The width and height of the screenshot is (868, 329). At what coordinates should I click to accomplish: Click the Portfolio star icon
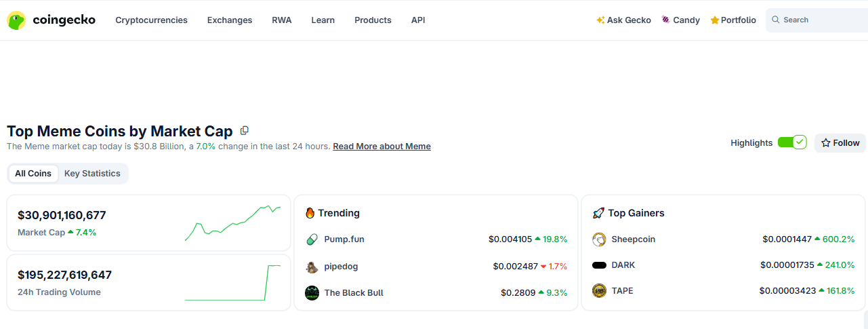[714, 20]
